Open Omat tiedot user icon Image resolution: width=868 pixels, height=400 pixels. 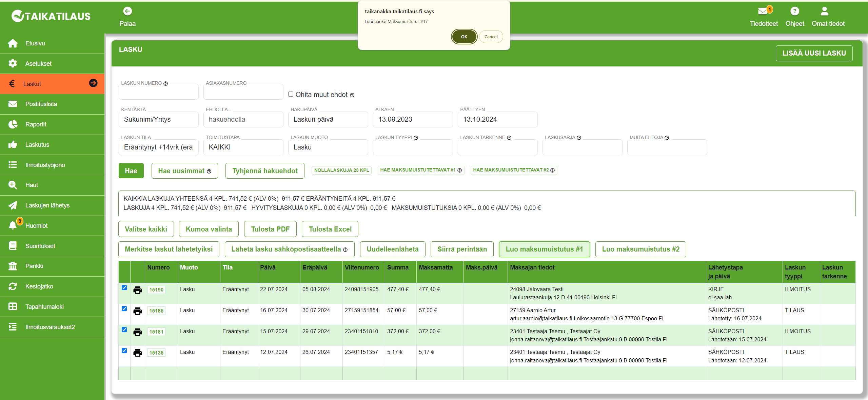point(824,11)
